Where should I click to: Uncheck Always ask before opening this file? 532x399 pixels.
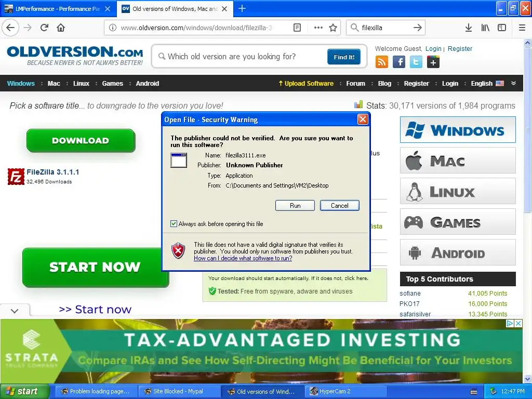coord(174,223)
